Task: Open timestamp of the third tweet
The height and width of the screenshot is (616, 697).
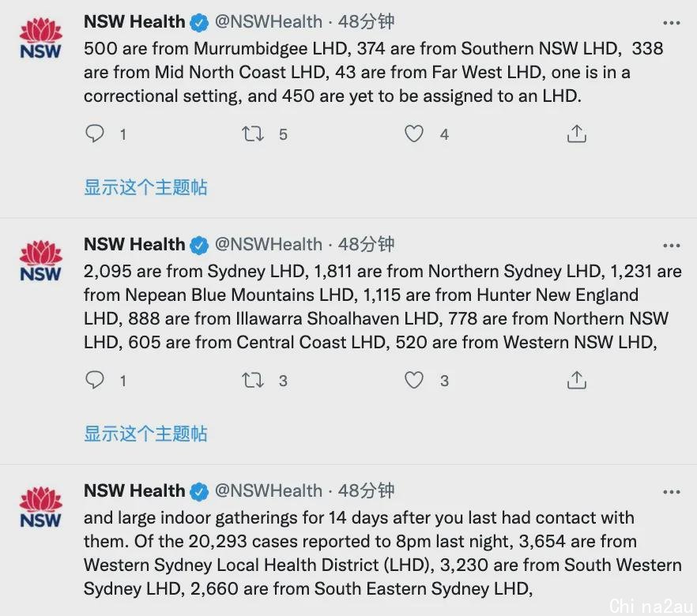Action: 367,490
